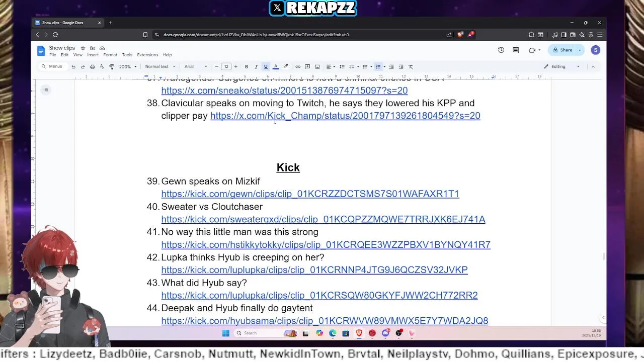This screenshot has height=362, width=644.
Task: Open the sweatergxd clips link
Action: point(323,219)
